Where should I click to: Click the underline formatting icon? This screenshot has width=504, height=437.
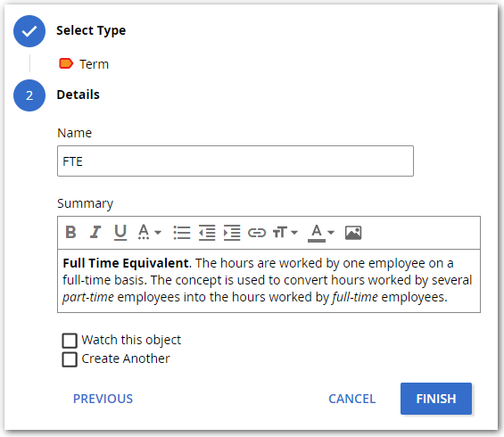coord(120,232)
